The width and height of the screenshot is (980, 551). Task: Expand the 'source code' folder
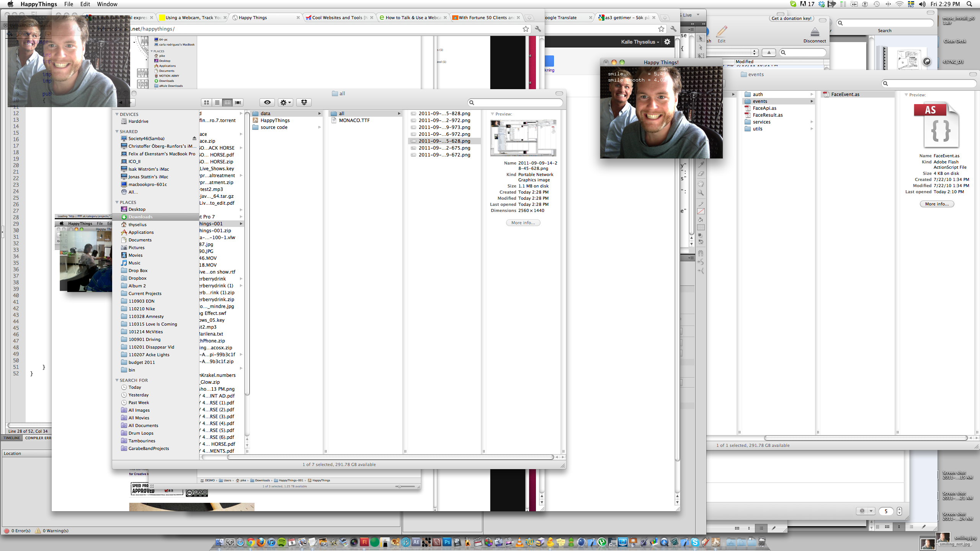319,127
